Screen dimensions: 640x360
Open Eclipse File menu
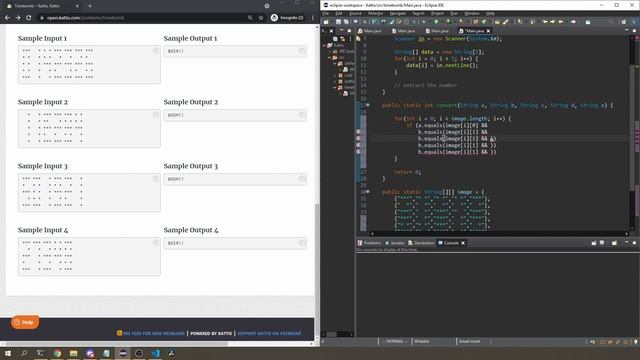(x=326, y=13)
